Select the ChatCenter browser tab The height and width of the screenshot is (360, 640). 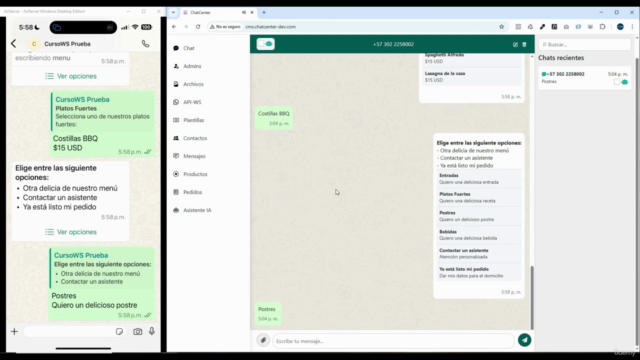(218, 13)
